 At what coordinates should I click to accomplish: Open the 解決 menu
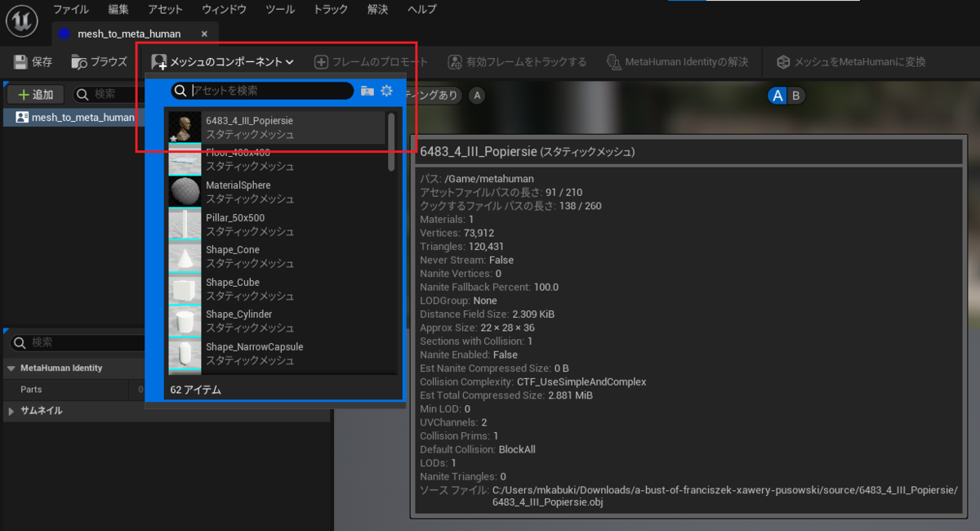tap(378, 10)
